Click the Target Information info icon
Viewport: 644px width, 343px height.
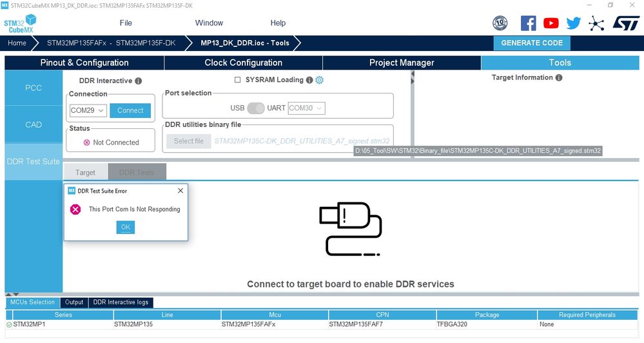(558, 77)
